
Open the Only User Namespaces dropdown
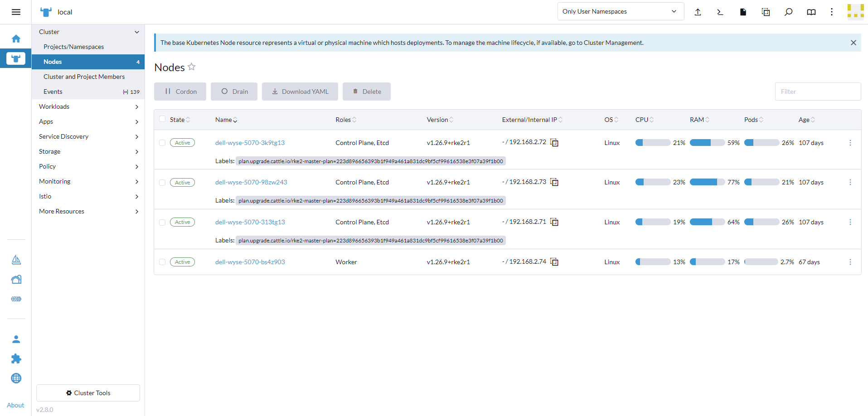620,12
